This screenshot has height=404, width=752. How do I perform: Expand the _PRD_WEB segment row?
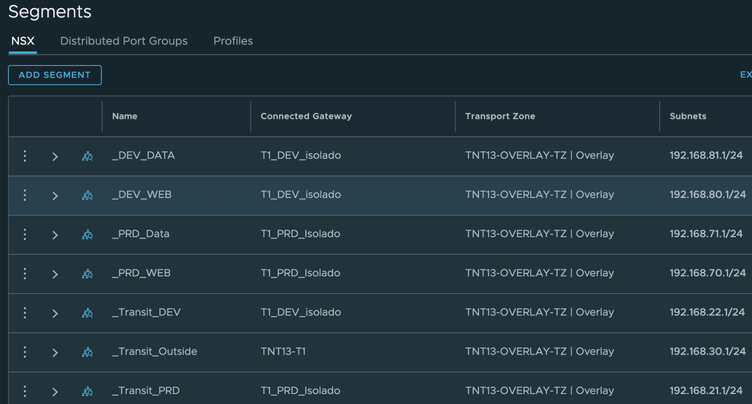(x=55, y=273)
